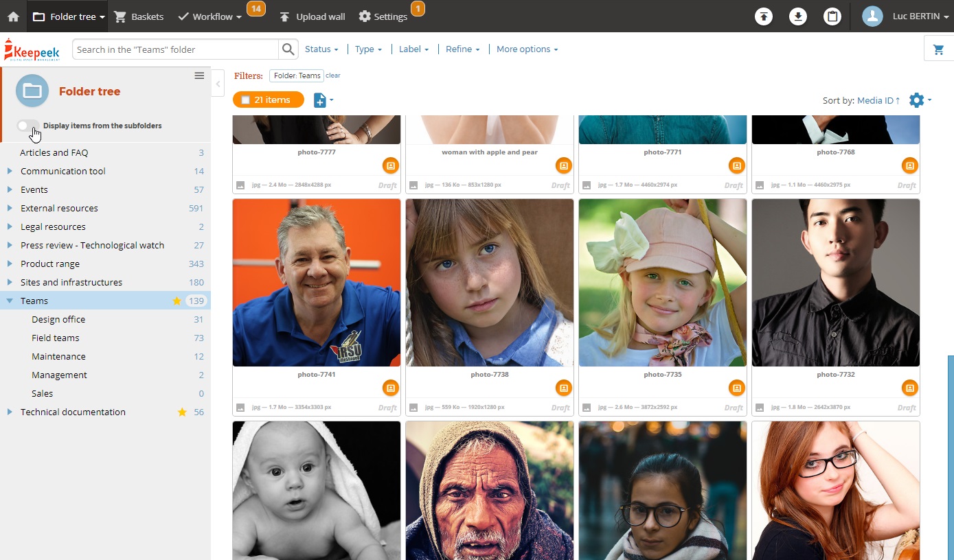Image resolution: width=954 pixels, height=560 pixels.
Task: Open the Status filter dropdown
Action: pos(321,49)
